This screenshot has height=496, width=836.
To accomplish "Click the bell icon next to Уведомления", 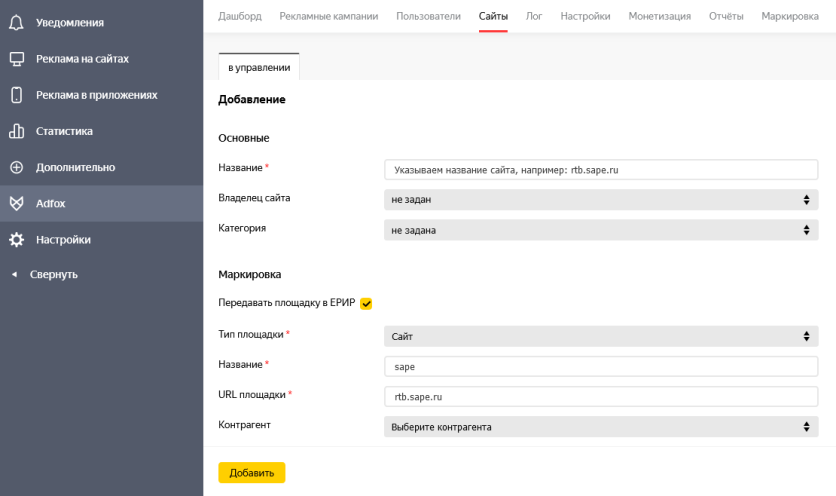I will pos(17,22).
